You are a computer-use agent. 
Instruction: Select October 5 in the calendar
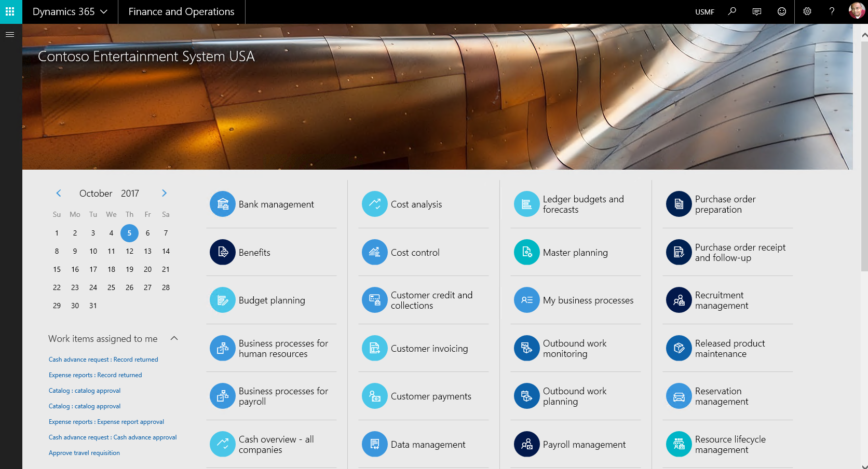tap(129, 233)
